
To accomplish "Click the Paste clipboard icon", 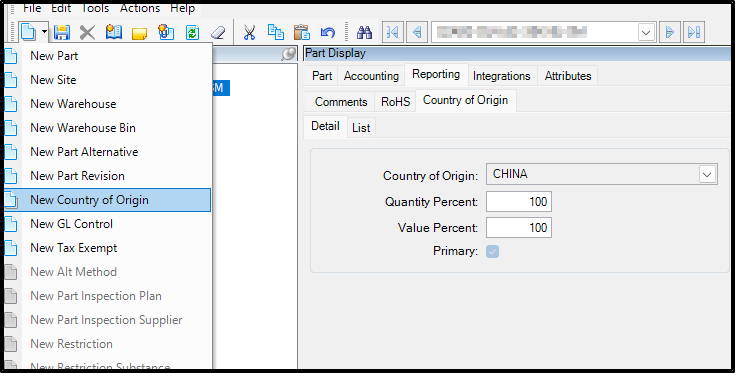I will (x=302, y=32).
